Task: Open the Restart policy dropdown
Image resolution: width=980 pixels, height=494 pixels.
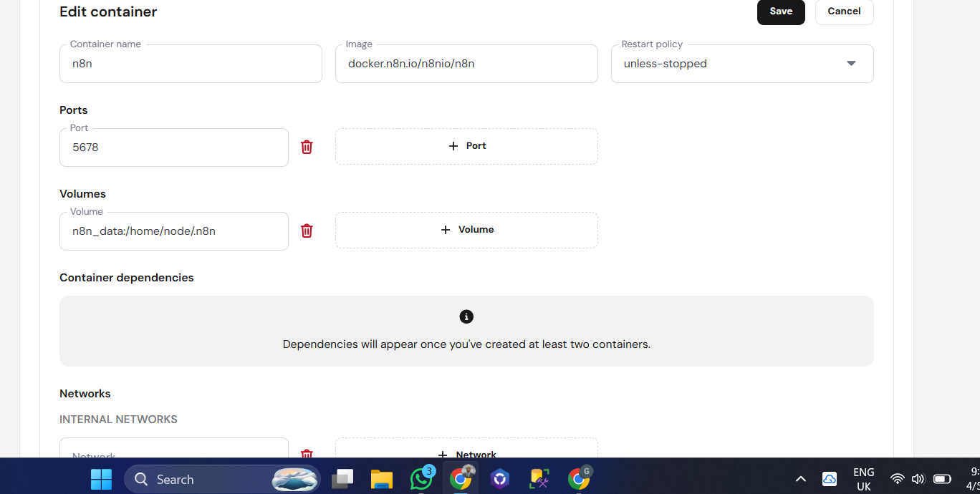Action: point(742,64)
